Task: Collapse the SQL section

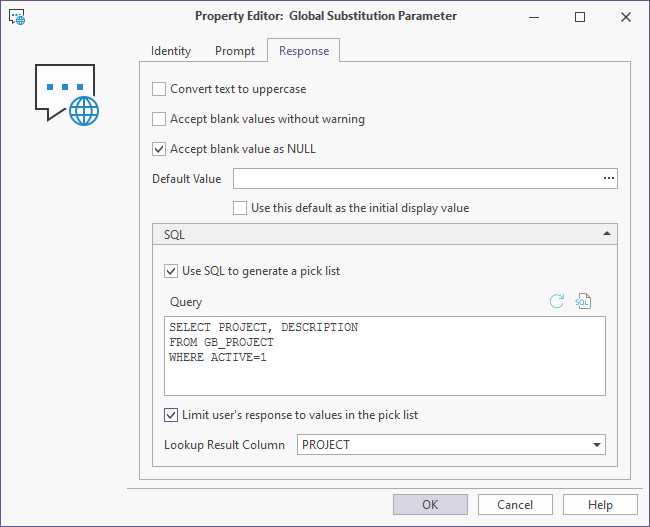Action: point(608,234)
